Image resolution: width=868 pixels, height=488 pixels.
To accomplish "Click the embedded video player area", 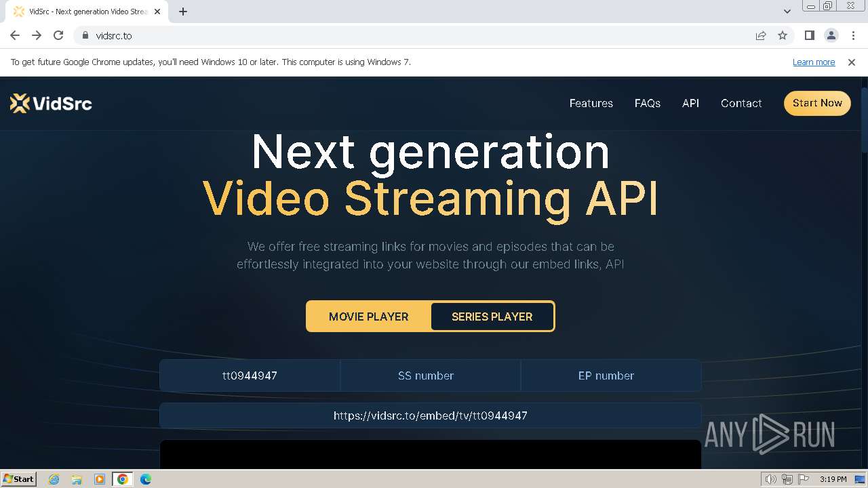I will pos(431,454).
